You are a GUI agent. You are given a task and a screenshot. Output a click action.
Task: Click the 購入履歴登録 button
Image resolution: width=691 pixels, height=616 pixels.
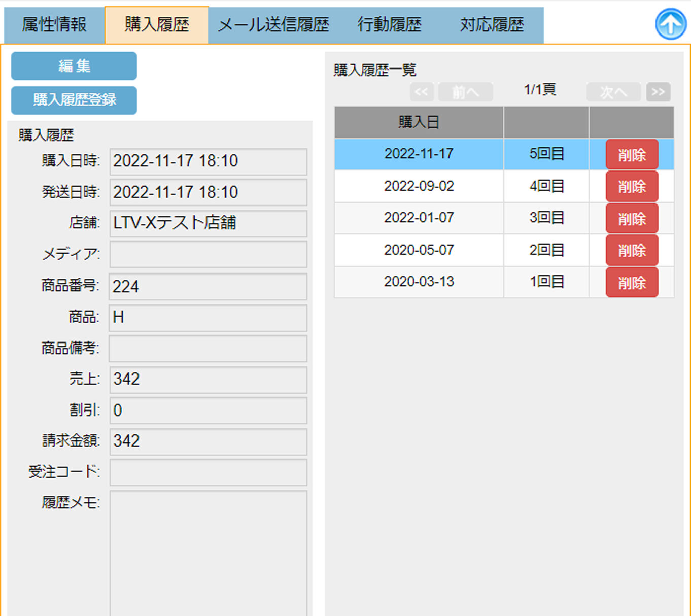74,100
